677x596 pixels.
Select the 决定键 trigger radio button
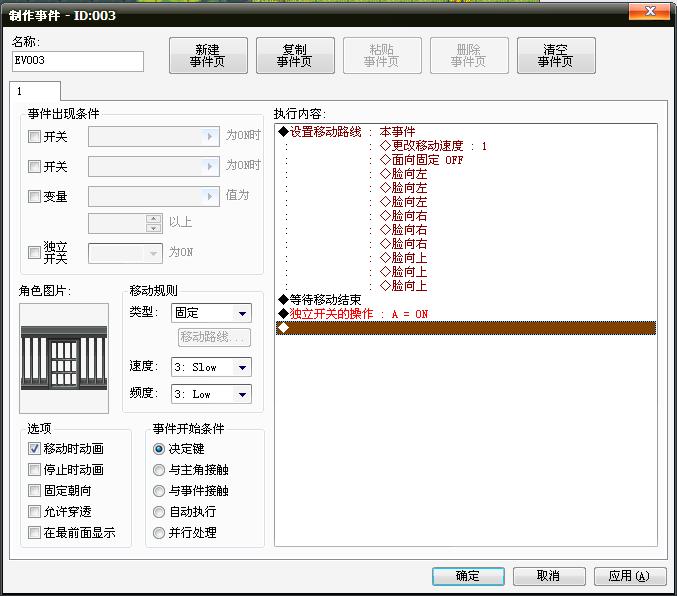[x=159, y=449]
